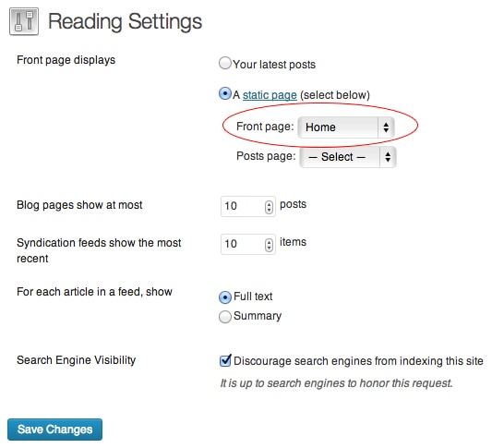Viewport: 492px width, 448px height.
Task: Select the Your latest posts radio button
Action: 225,63
